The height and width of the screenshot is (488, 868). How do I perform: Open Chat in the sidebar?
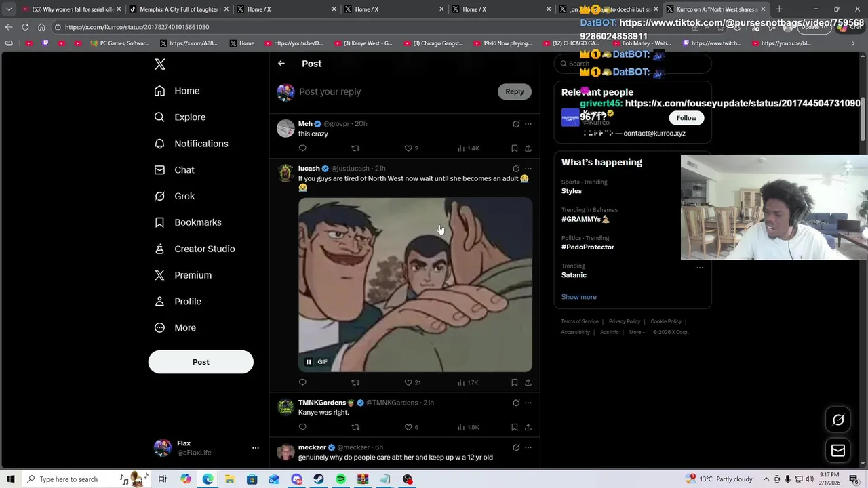(174, 170)
